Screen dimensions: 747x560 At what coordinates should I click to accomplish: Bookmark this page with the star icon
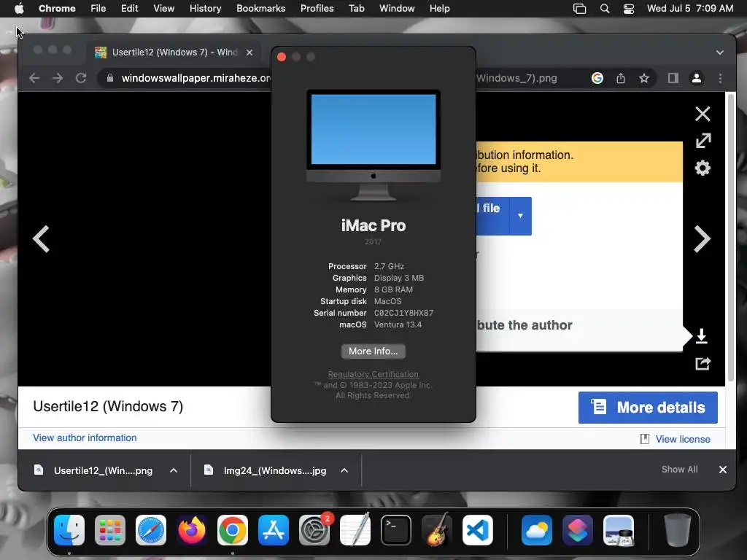[644, 78]
